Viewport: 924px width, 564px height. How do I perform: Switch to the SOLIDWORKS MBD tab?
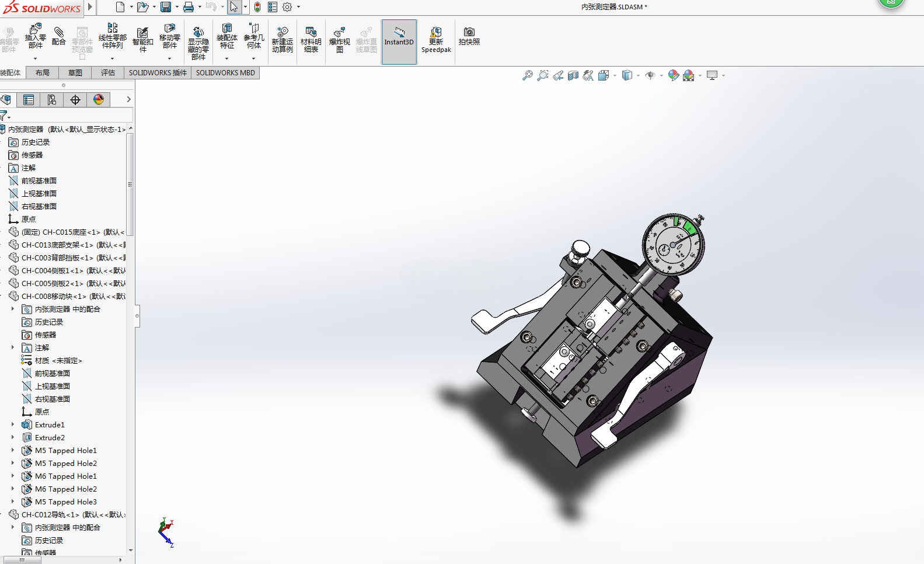coord(225,73)
